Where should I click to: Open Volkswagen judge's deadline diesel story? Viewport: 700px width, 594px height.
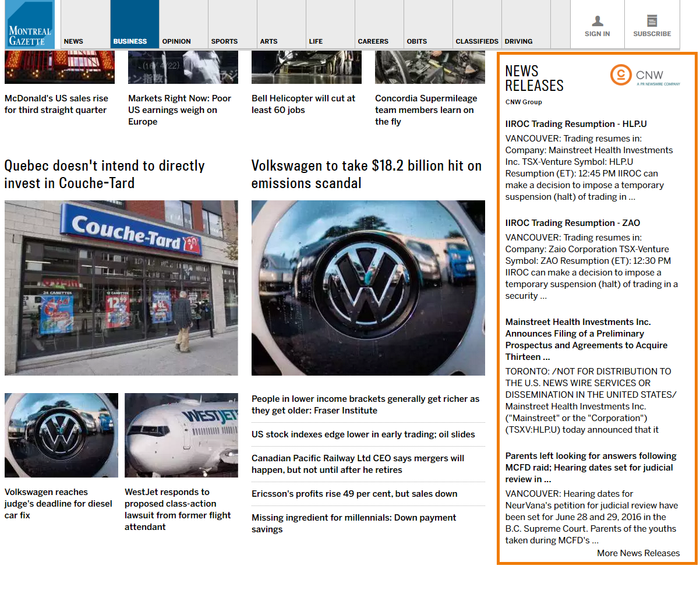(x=58, y=504)
